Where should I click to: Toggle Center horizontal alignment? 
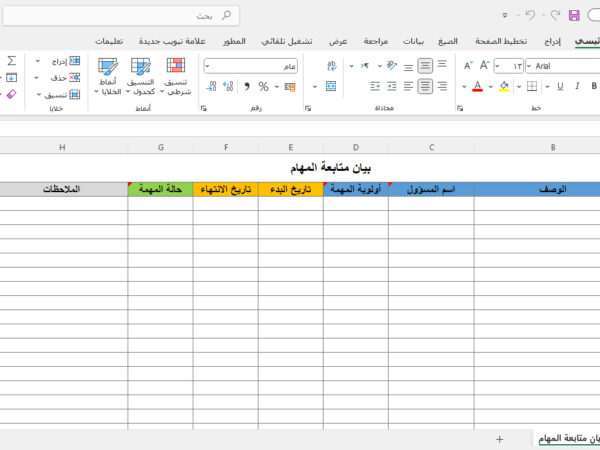pyautogui.click(x=425, y=86)
